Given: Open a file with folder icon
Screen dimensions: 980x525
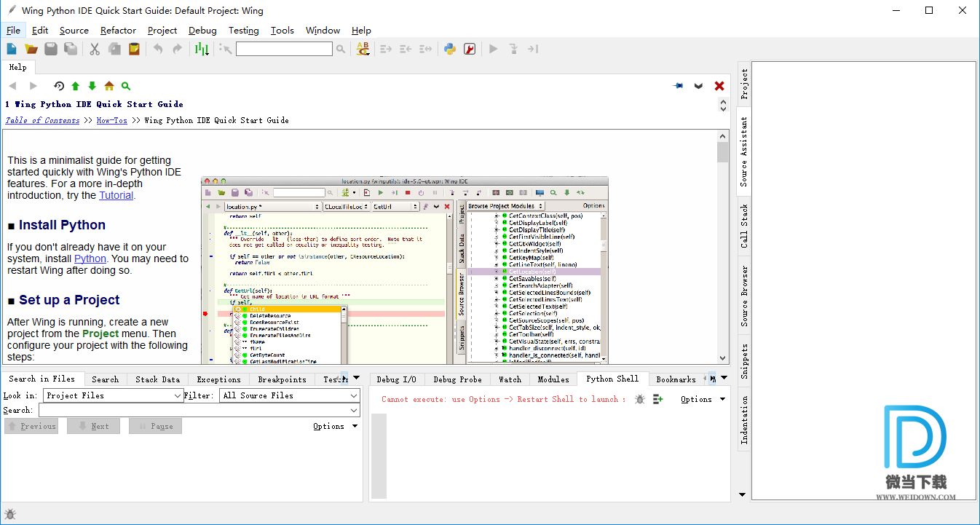Looking at the screenshot, I should click(x=31, y=49).
